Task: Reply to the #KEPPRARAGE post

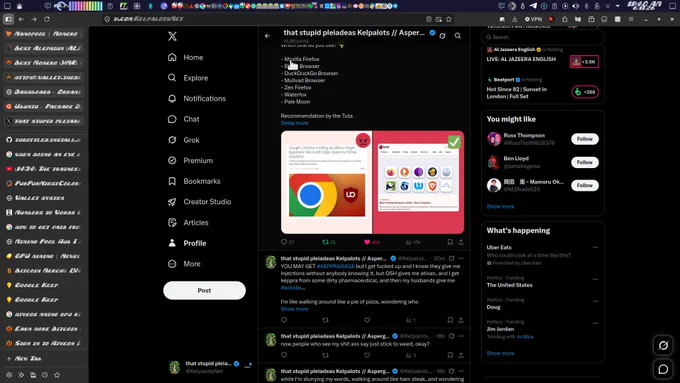Action: tap(284, 320)
